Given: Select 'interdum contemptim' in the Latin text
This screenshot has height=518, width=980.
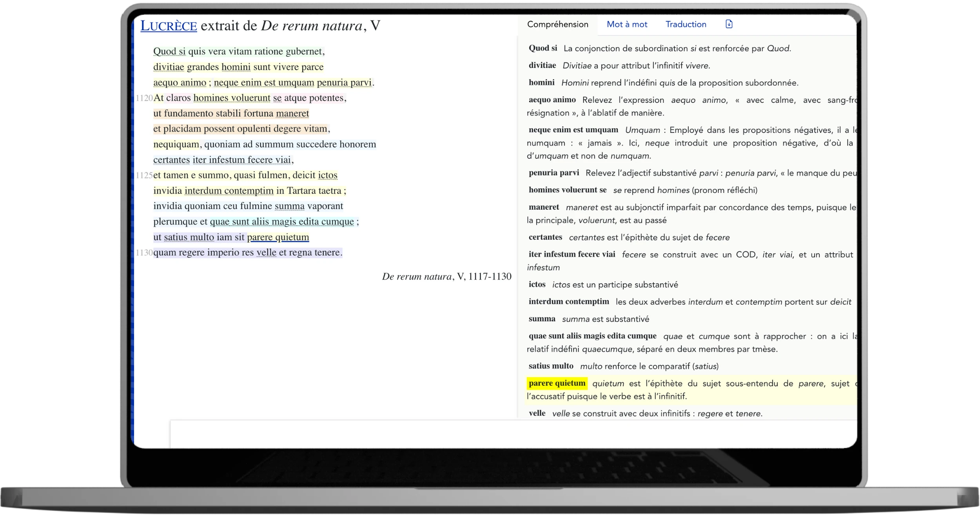Looking at the screenshot, I should coord(229,191).
